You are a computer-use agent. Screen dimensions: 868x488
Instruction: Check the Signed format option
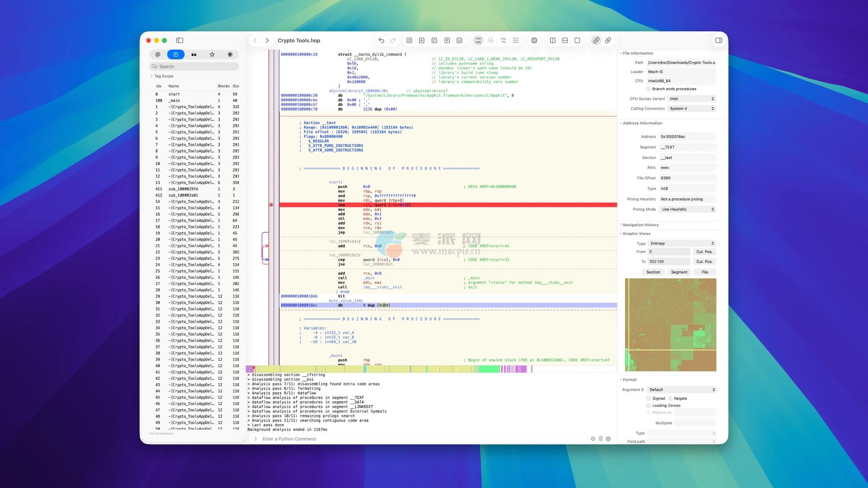[649, 399]
